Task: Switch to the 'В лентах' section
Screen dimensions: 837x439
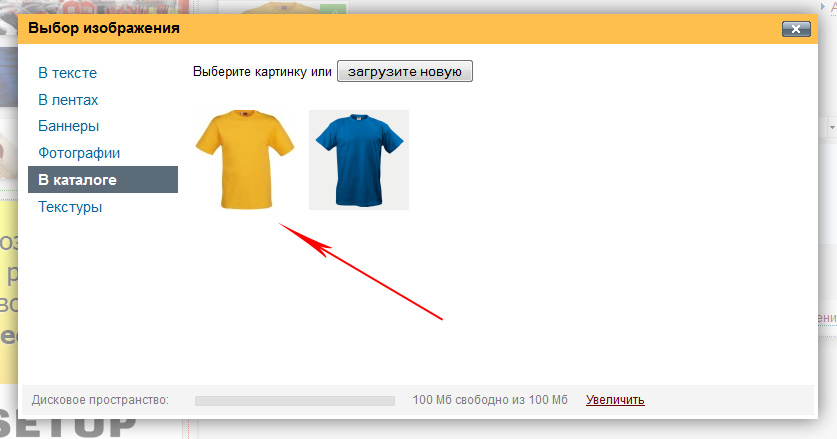Action: coord(68,99)
